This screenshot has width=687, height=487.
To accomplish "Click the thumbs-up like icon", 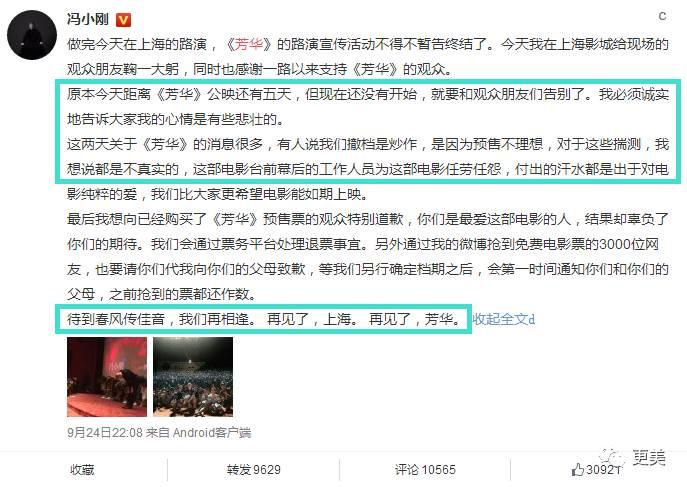I will [578, 469].
